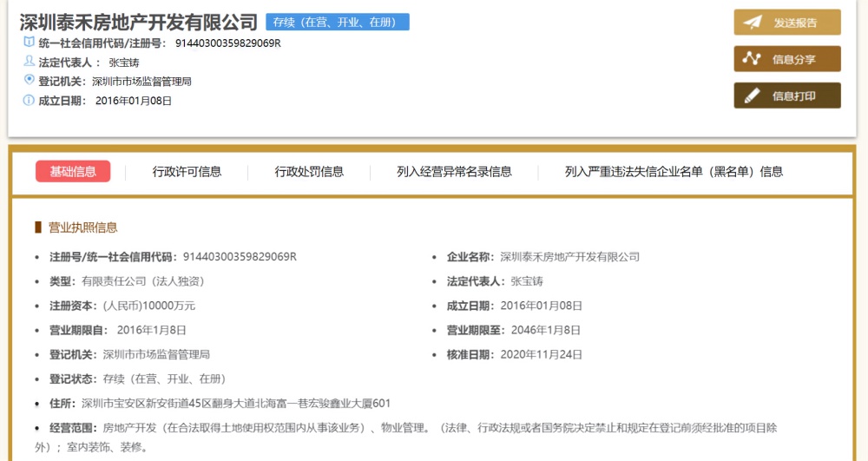Click the 企业名称 value in license info
The image size is (868, 461).
pyautogui.click(x=569, y=257)
